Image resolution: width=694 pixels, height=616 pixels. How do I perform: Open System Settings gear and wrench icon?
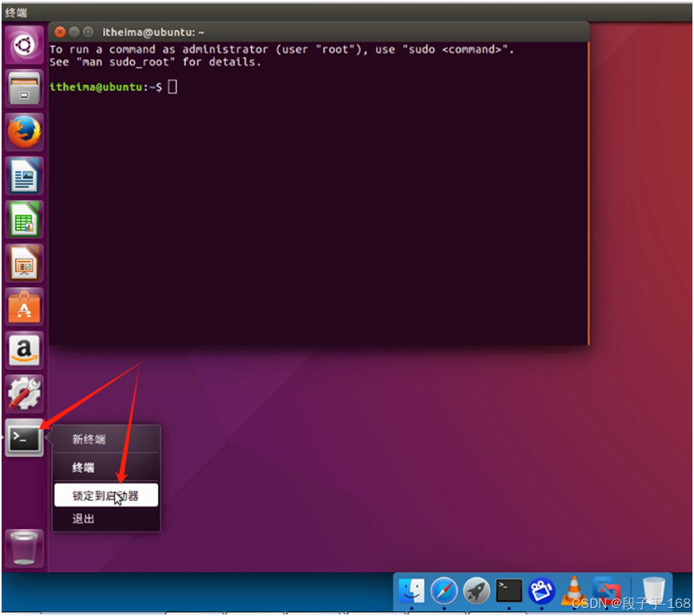click(x=24, y=394)
